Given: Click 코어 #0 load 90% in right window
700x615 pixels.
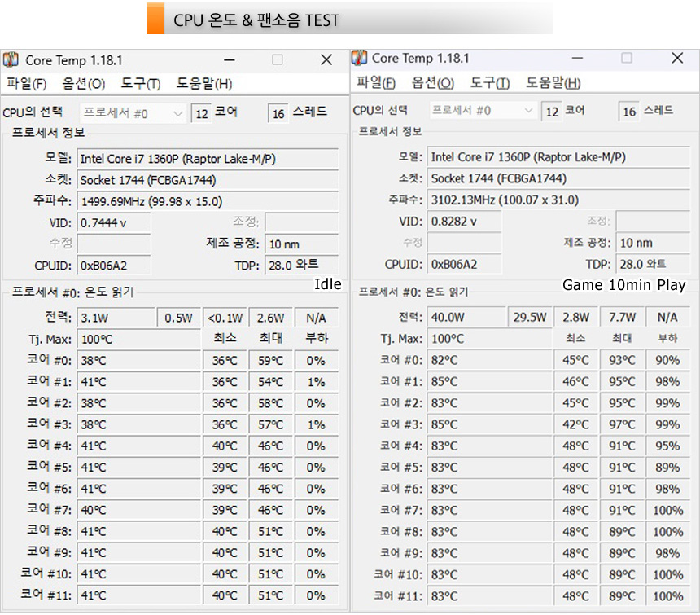Looking at the screenshot, I should coord(668,360).
